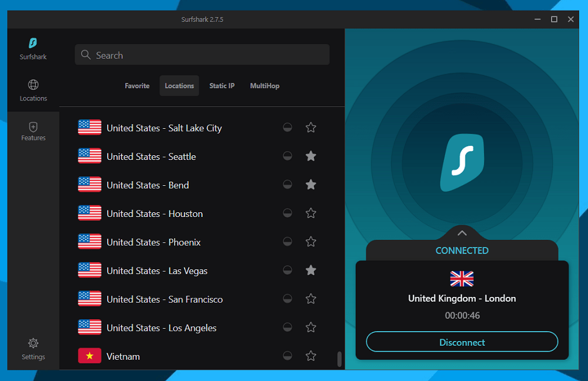588x381 pixels.
Task: Connect to United States - Phoenix
Action: coord(153,242)
